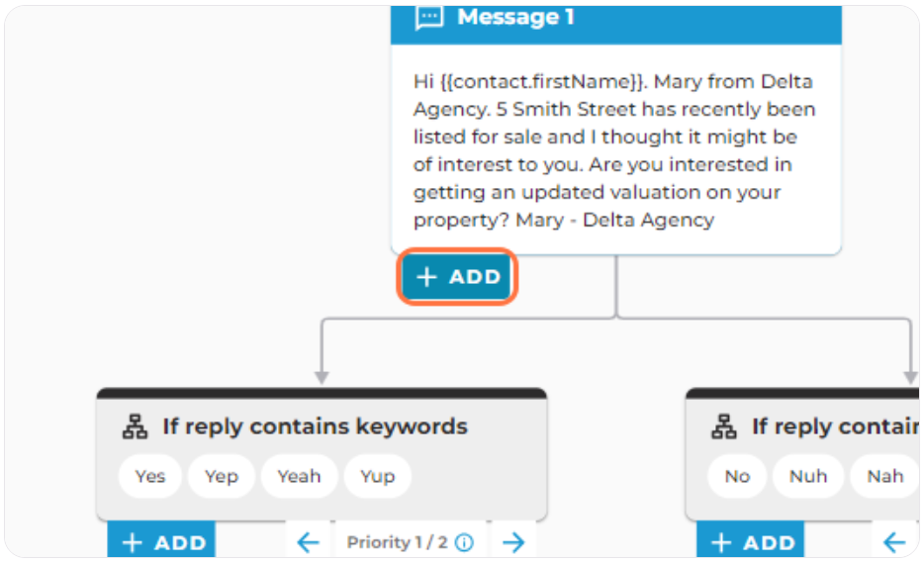Select the Nuh keyword chip
This screenshot has width=924, height=562.
tap(808, 476)
